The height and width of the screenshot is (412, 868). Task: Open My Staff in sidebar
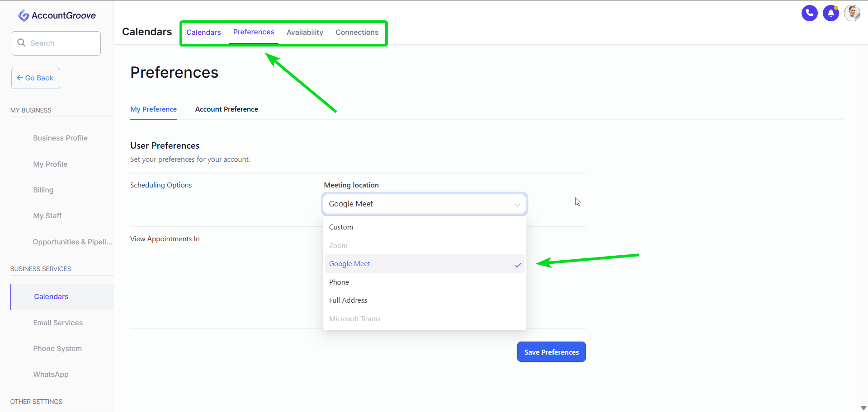point(47,216)
